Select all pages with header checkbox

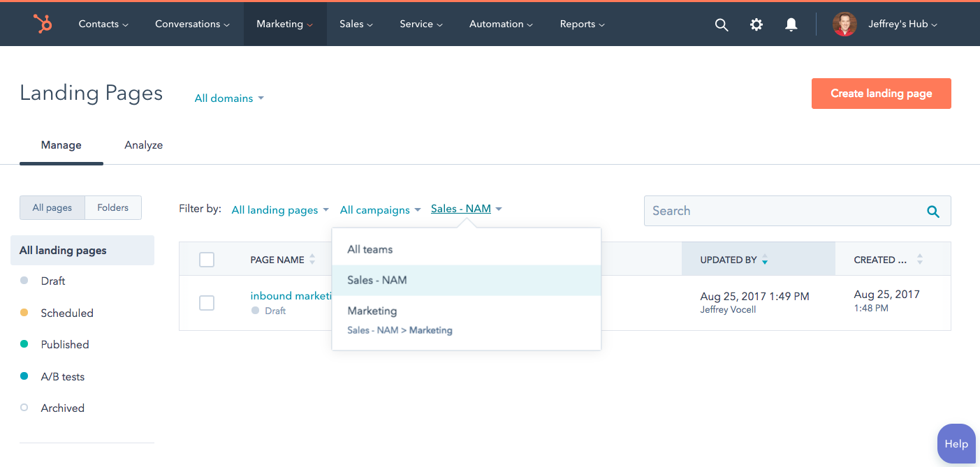click(x=207, y=260)
